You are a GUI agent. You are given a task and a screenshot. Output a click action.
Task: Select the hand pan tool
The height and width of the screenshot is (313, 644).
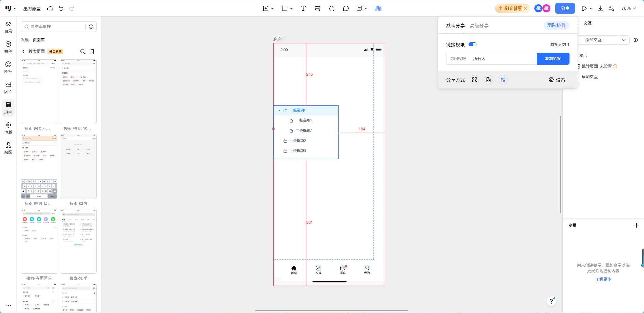tap(332, 8)
